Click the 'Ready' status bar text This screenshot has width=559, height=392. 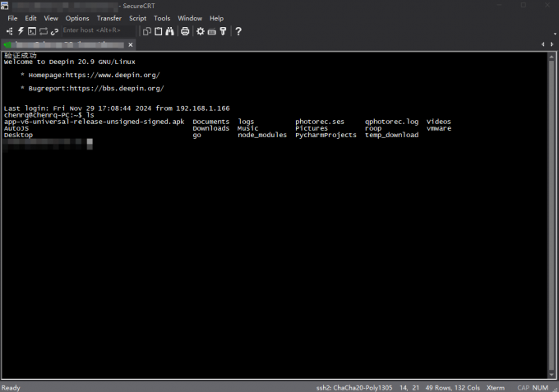click(11, 388)
